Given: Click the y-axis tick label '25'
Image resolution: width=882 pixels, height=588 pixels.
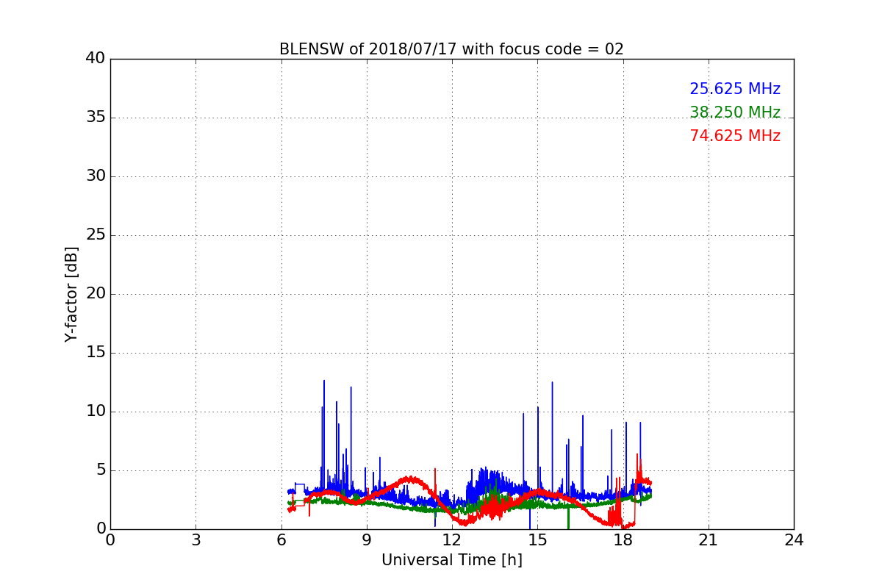Looking at the screenshot, I should [x=96, y=235].
